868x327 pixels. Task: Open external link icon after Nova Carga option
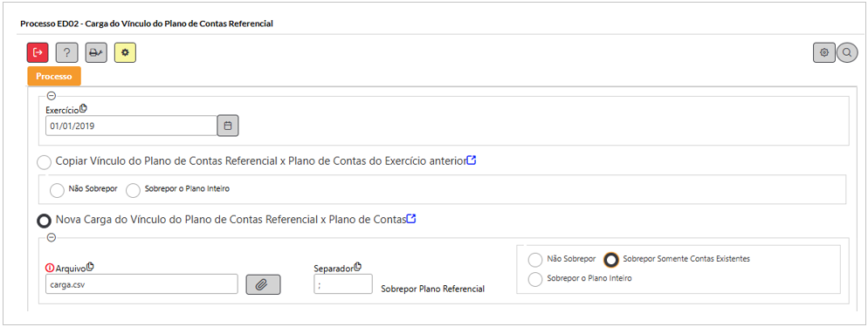point(411,219)
